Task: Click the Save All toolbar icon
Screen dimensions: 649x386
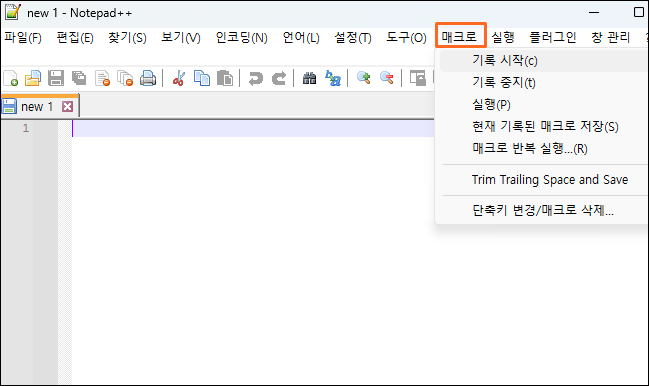Action: click(79, 78)
